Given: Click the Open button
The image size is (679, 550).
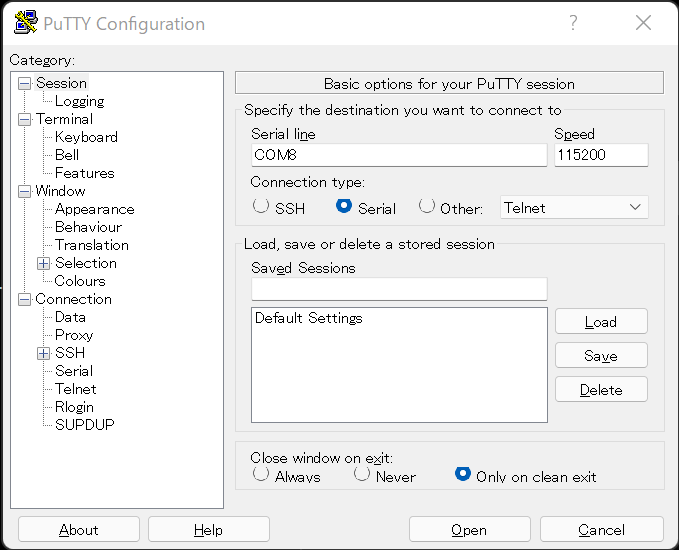Looking at the screenshot, I should 469,529.
